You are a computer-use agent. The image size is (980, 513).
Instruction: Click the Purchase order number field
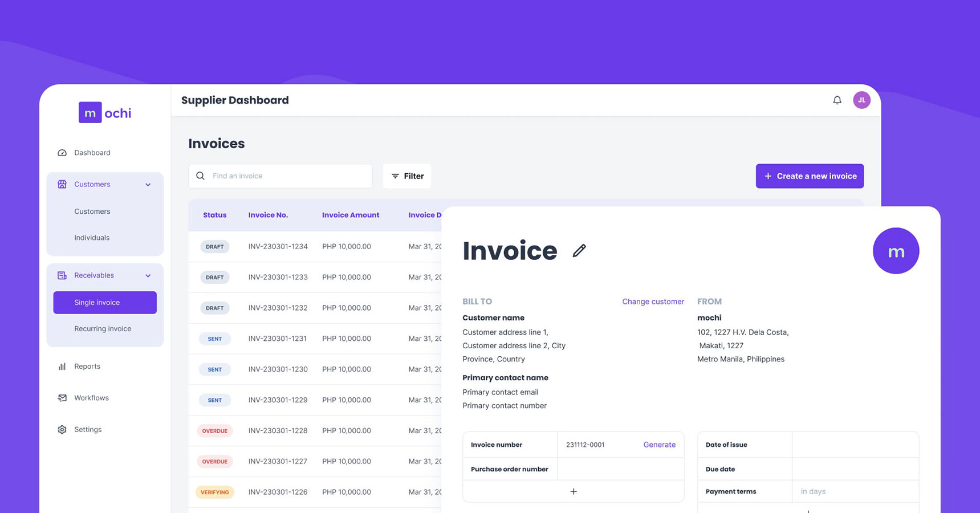pyautogui.click(x=620, y=469)
